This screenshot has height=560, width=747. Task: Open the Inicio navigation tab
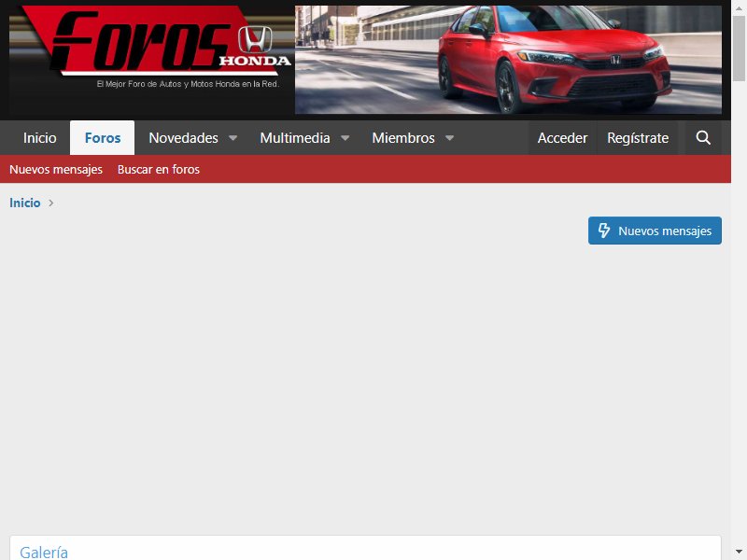click(39, 138)
